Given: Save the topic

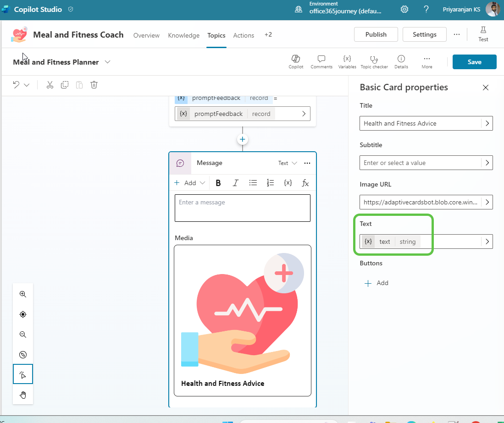Looking at the screenshot, I should 474,62.
